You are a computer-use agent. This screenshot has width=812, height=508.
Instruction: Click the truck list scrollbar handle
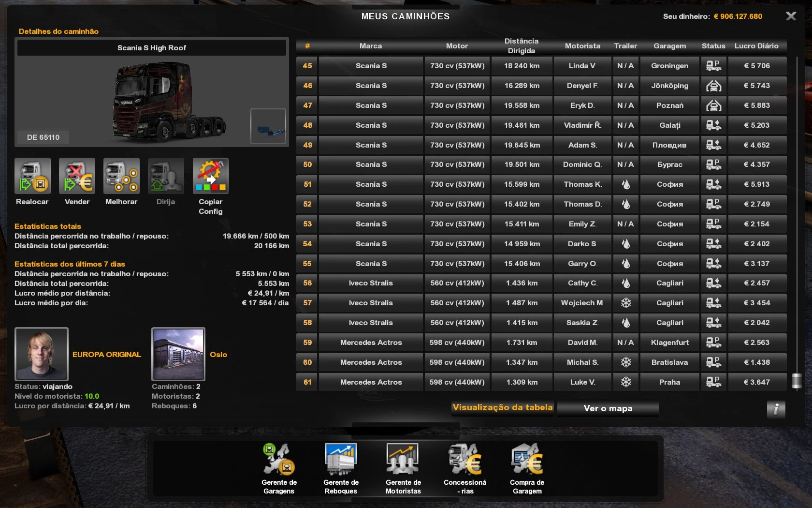point(797,381)
